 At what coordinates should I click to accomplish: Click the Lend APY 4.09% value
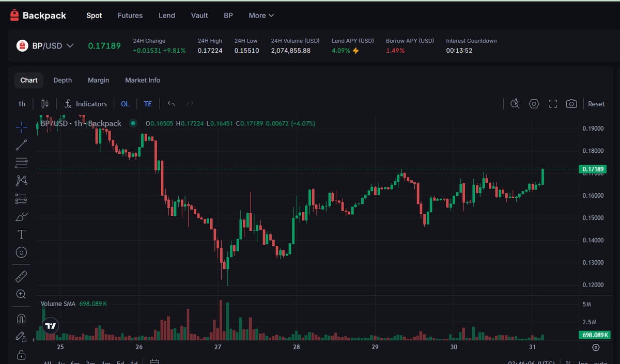[x=341, y=51]
